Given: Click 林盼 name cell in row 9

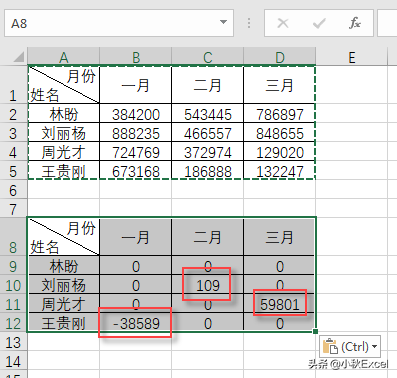Looking at the screenshot, I should point(64,265).
